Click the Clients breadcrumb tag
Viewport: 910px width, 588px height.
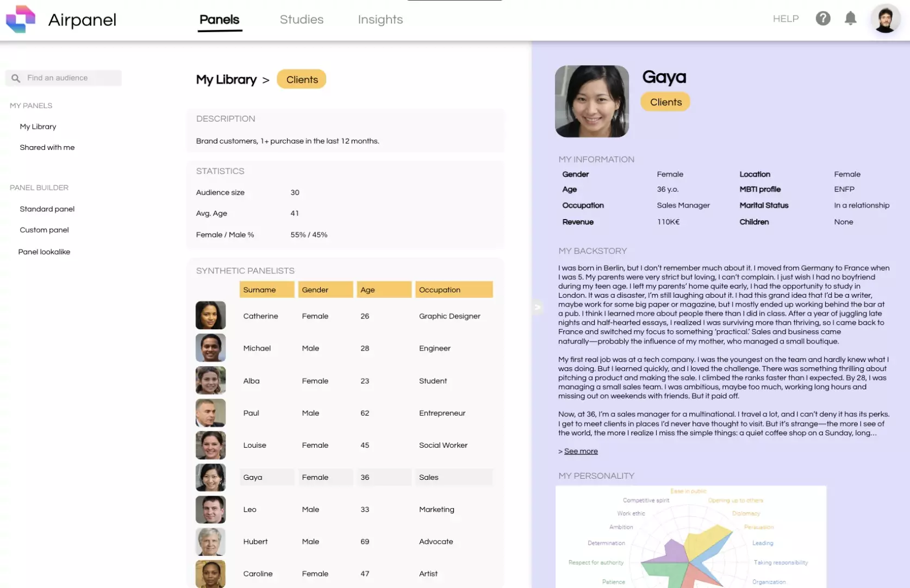[302, 79]
